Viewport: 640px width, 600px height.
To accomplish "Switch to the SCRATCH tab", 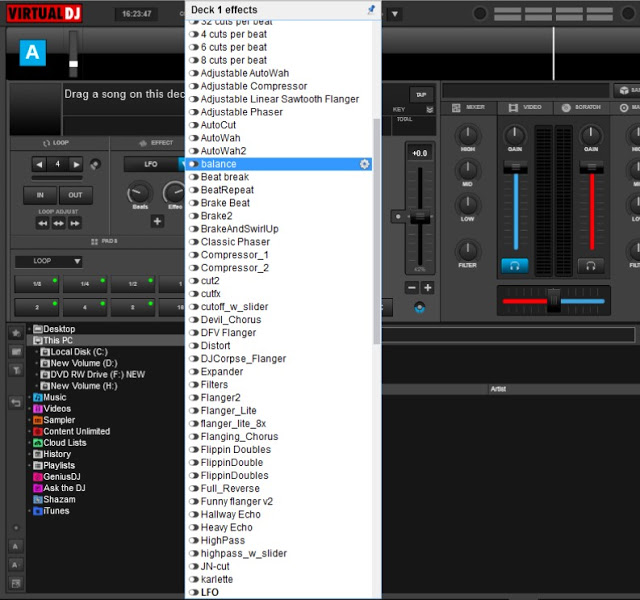I will (x=581, y=107).
